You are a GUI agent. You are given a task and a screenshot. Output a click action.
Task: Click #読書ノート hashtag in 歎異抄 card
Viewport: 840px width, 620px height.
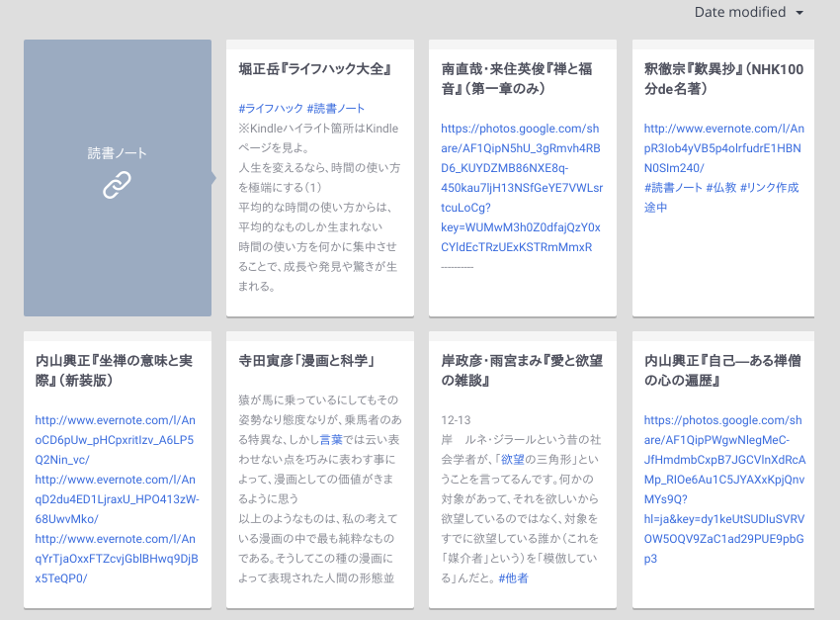click(x=673, y=188)
